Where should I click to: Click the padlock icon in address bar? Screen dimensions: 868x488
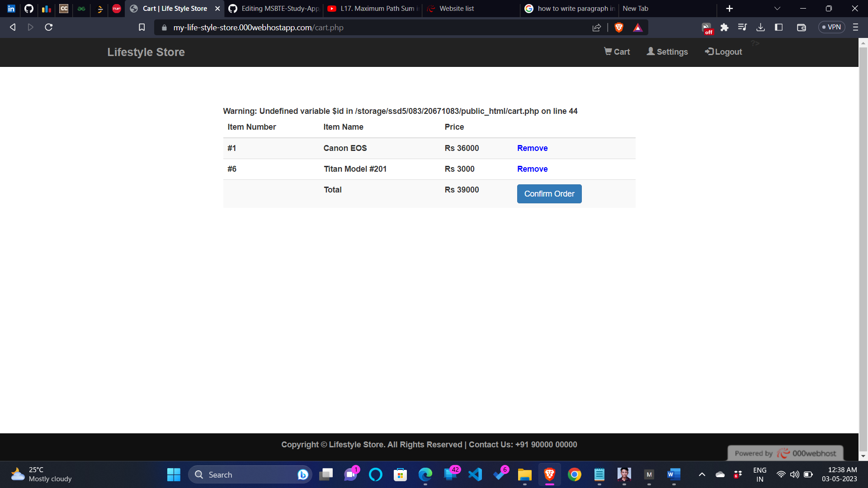coord(164,27)
